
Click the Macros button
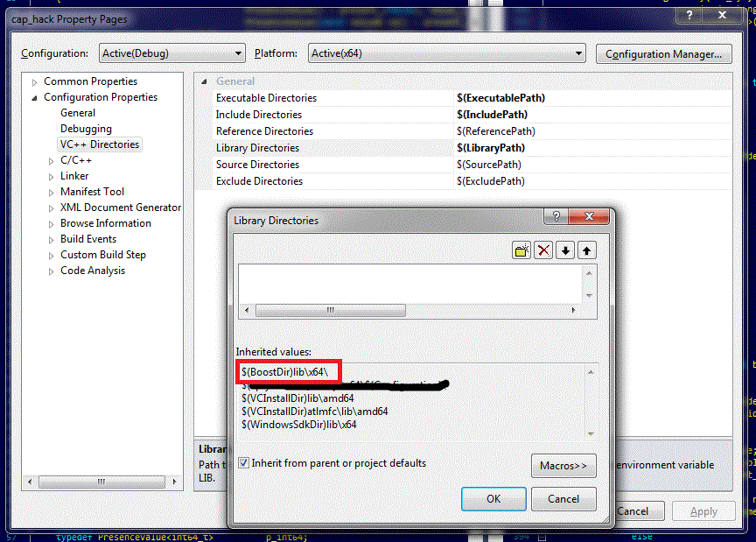563,465
